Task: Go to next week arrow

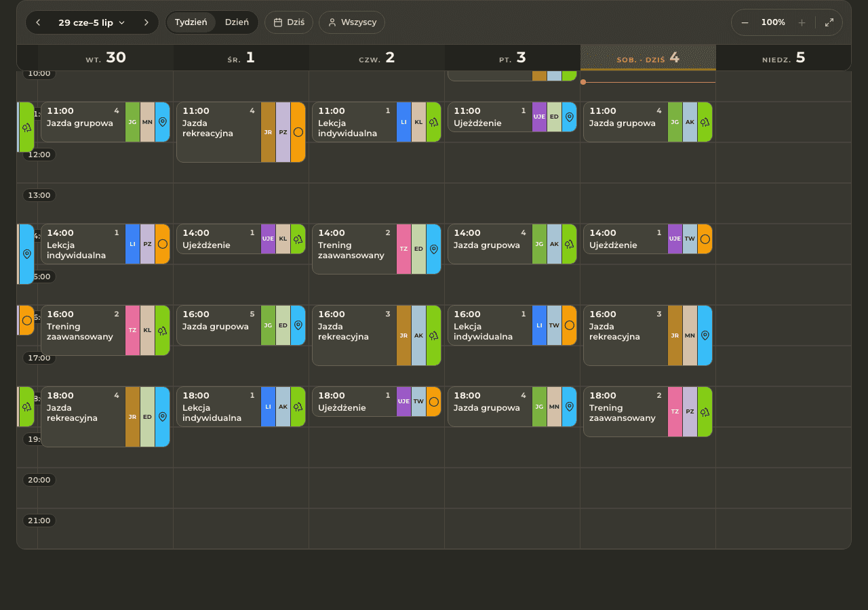Action: click(146, 22)
